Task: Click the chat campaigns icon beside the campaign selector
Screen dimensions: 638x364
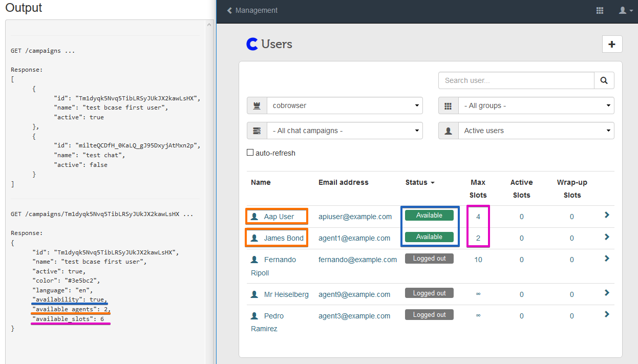Action: coord(258,131)
